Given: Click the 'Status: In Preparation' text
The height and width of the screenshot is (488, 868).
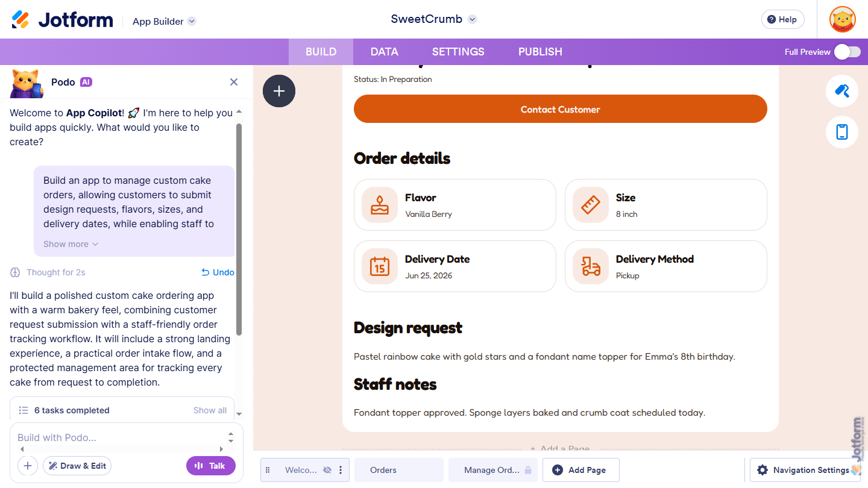Looking at the screenshot, I should click(393, 79).
